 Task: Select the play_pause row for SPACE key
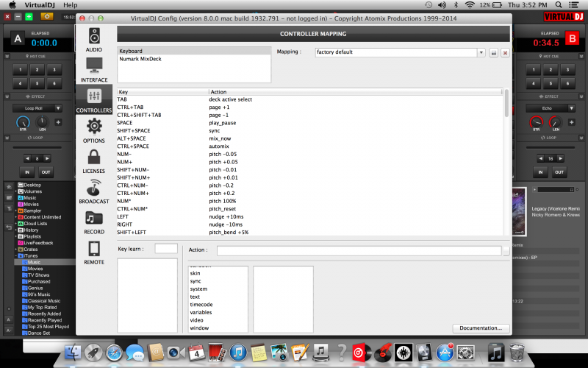point(220,122)
